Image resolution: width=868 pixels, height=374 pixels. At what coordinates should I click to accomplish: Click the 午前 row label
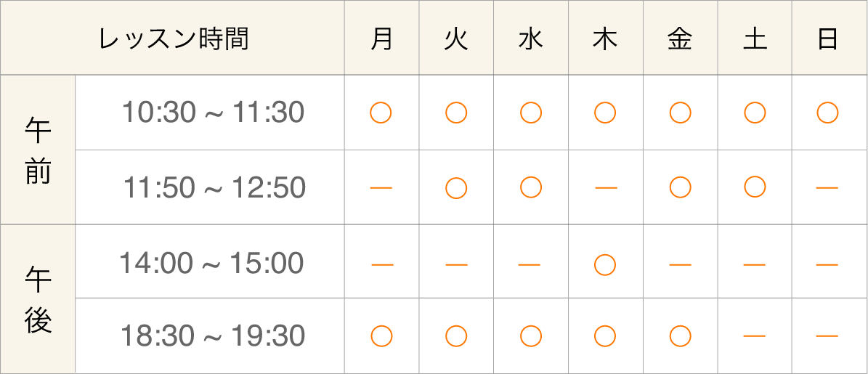[x=38, y=151]
